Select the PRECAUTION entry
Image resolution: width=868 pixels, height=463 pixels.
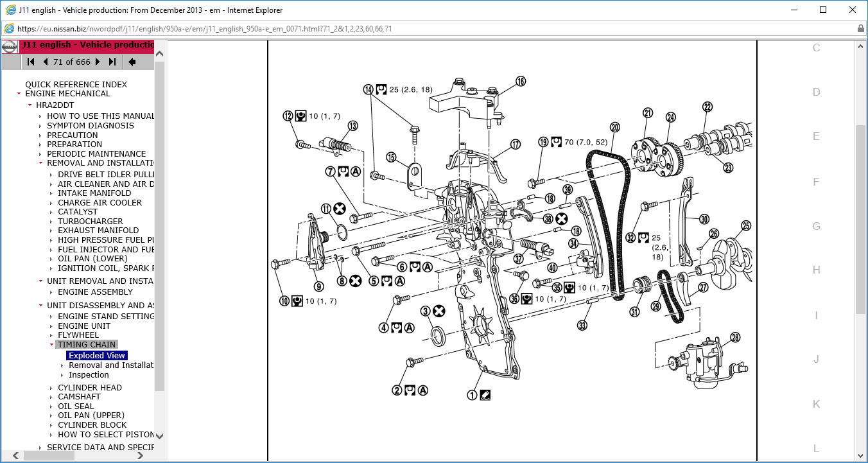point(73,135)
